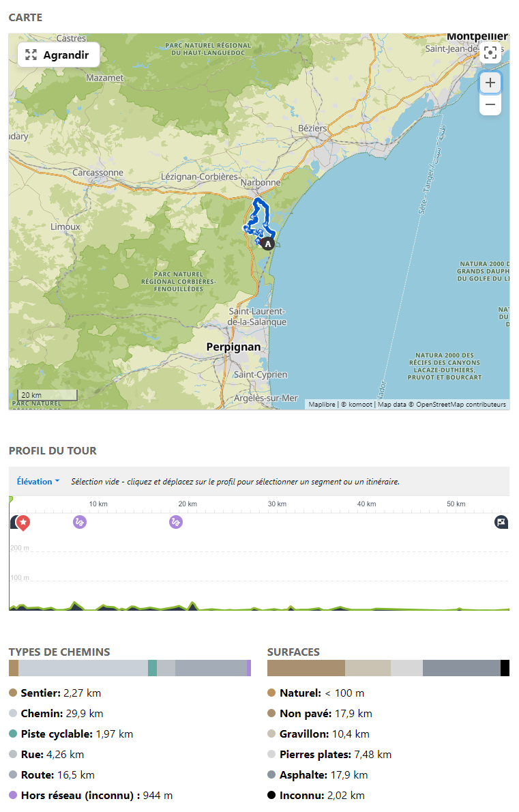The height and width of the screenshot is (812, 519).
Task: Zoom in the map with the plus button
Action: pos(490,83)
